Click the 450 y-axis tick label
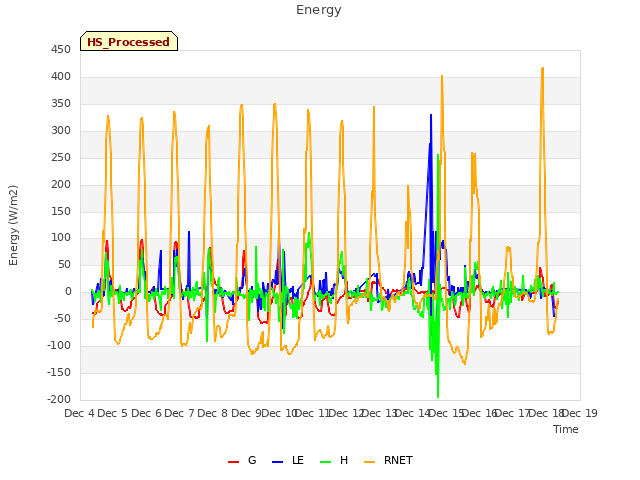Image resolution: width=640 pixels, height=480 pixels. click(x=61, y=50)
